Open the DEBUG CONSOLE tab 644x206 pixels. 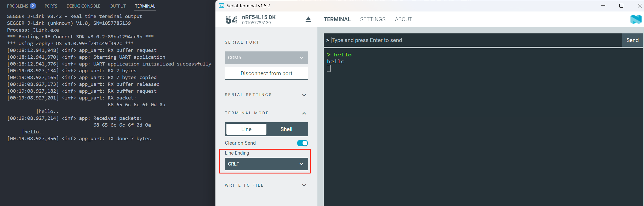(x=83, y=6)
